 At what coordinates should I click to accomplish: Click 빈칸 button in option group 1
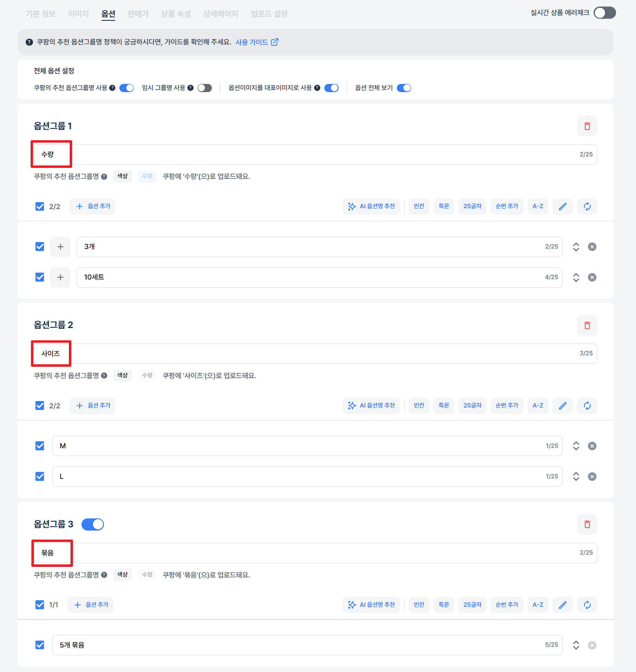pyautogui.click(x=419, y=206)
